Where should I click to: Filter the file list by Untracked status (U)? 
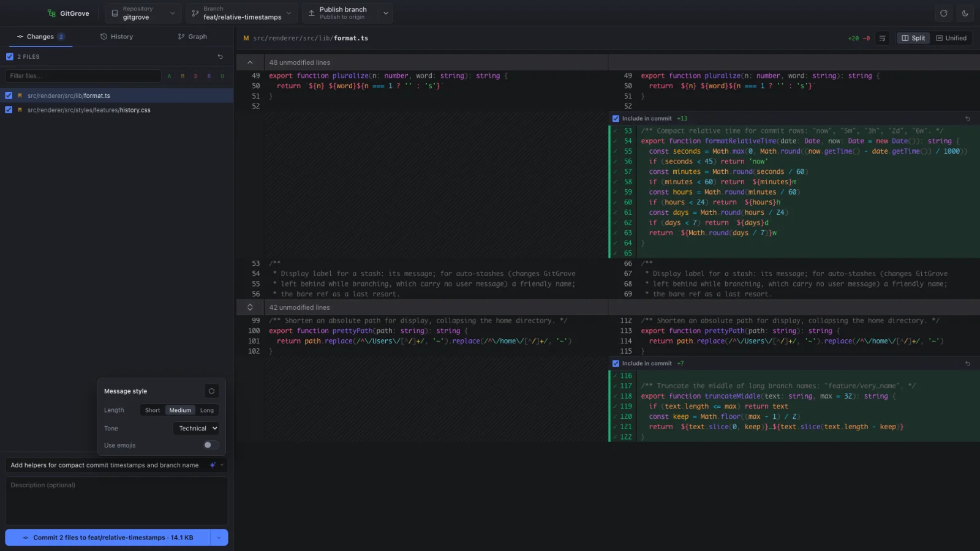coord(222,76)
